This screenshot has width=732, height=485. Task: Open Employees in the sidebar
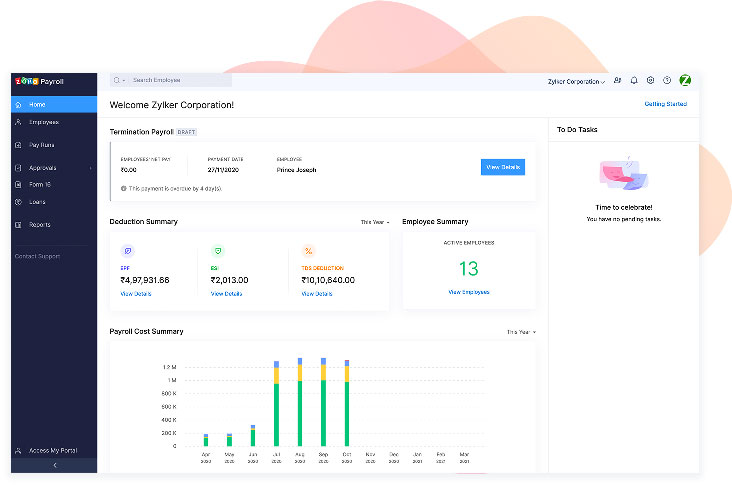coord(44,122)
